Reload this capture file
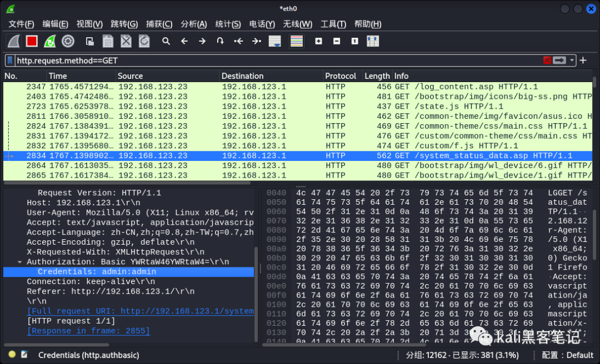 (144, 41)
